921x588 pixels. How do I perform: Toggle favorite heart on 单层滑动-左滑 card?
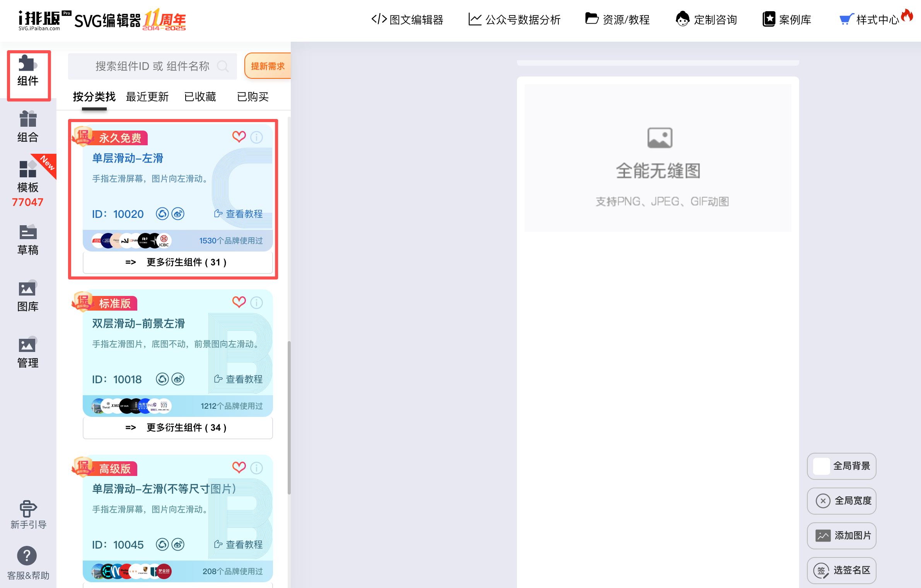pos(239,136)
